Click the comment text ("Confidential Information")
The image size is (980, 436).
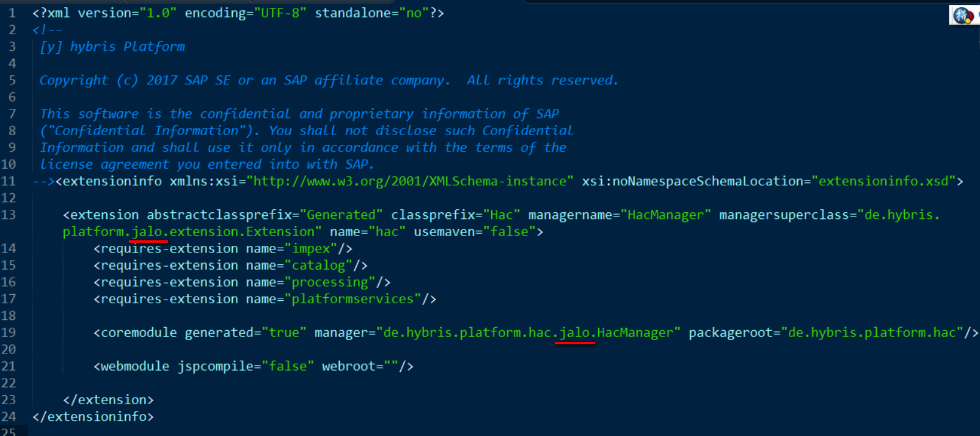pyautogui.click(x=147, y=131)
